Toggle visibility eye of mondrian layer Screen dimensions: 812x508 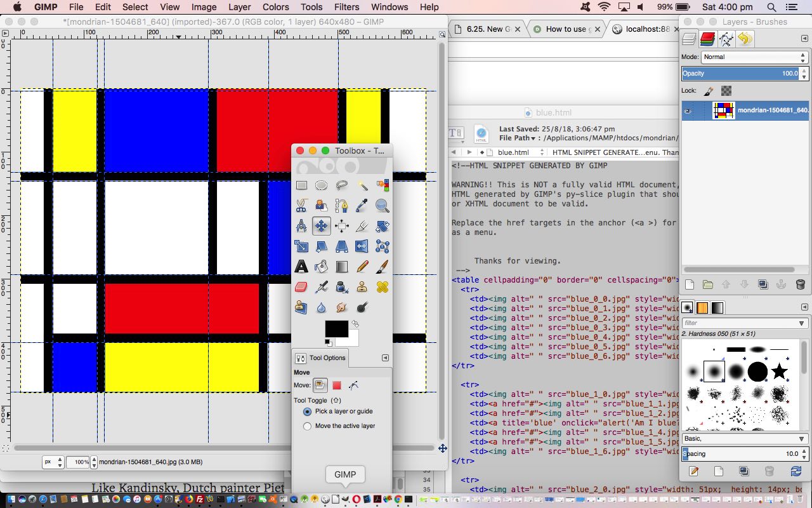(x=688, y=110)
